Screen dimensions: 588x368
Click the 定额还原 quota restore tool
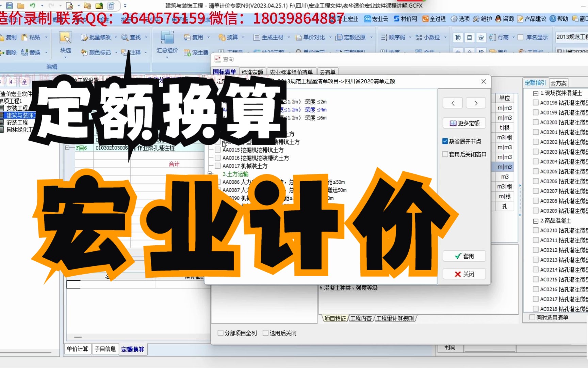(x=351, y=37)
